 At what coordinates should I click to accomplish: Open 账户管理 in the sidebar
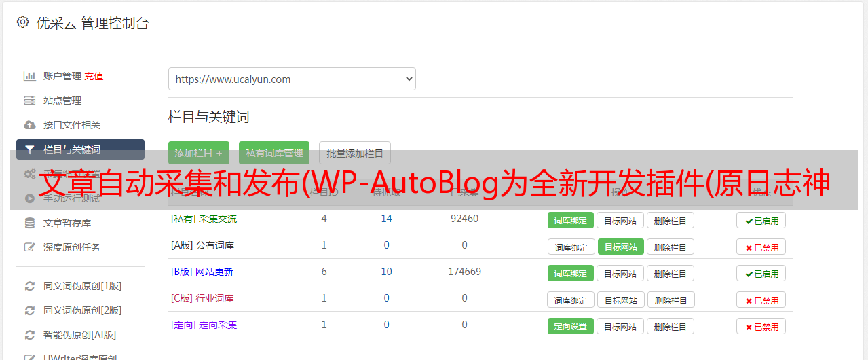click(62, 76)
